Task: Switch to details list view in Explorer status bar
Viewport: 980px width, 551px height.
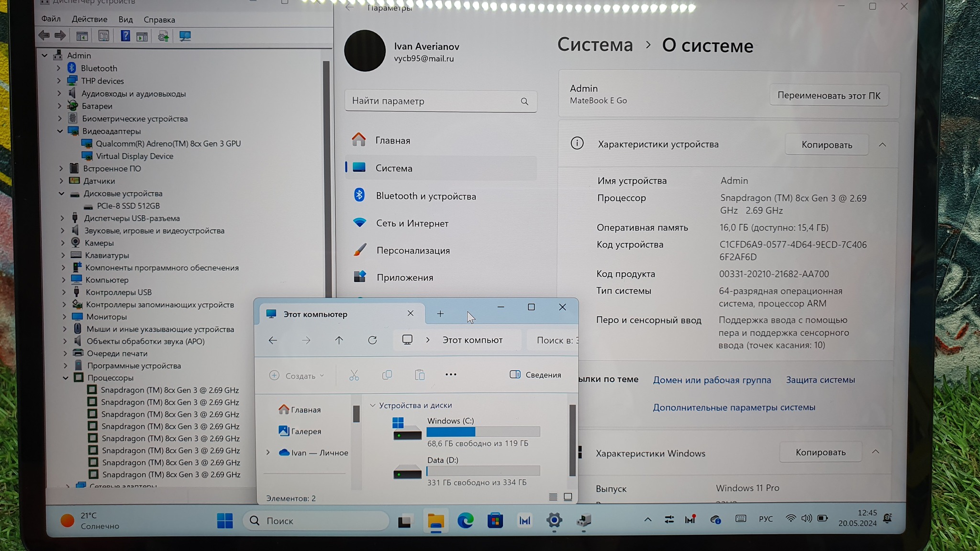Action: 553,497
